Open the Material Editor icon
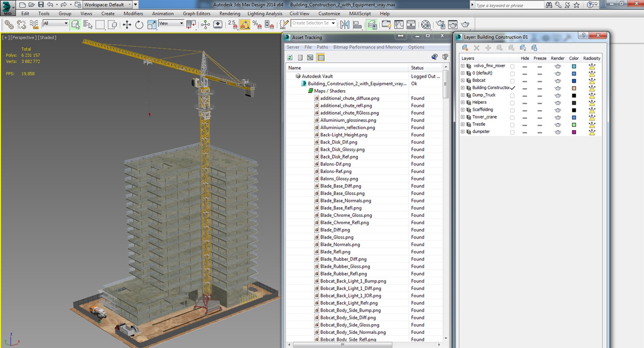644x348 pixels. click(x=426, y=24)
